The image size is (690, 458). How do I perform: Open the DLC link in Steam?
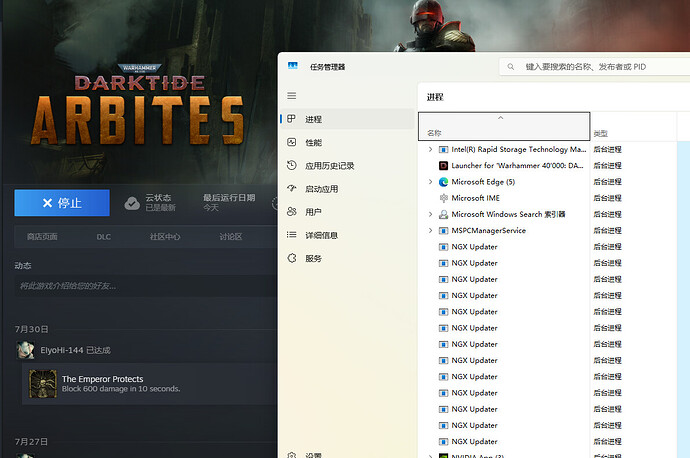point(103,237)
